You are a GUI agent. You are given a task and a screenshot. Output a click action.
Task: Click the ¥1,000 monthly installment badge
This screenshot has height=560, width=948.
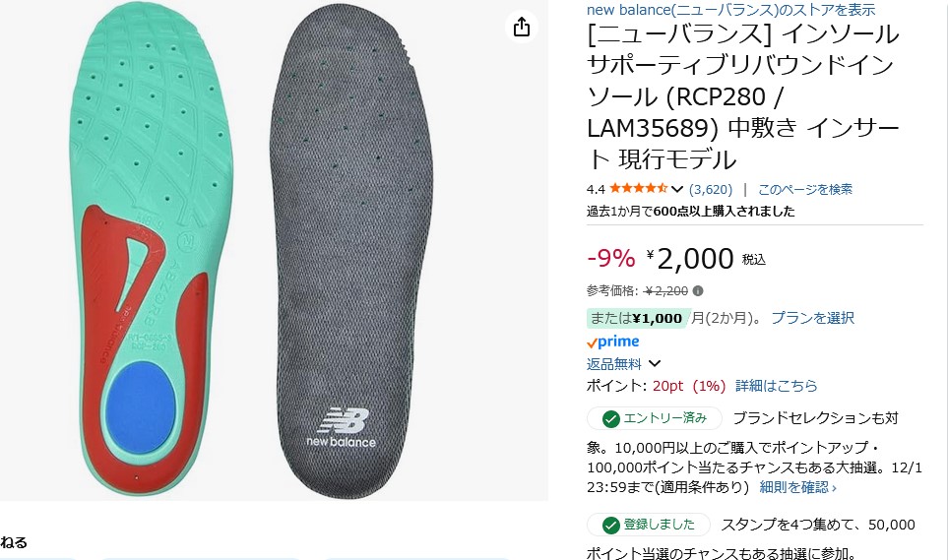tap(636, 318)
